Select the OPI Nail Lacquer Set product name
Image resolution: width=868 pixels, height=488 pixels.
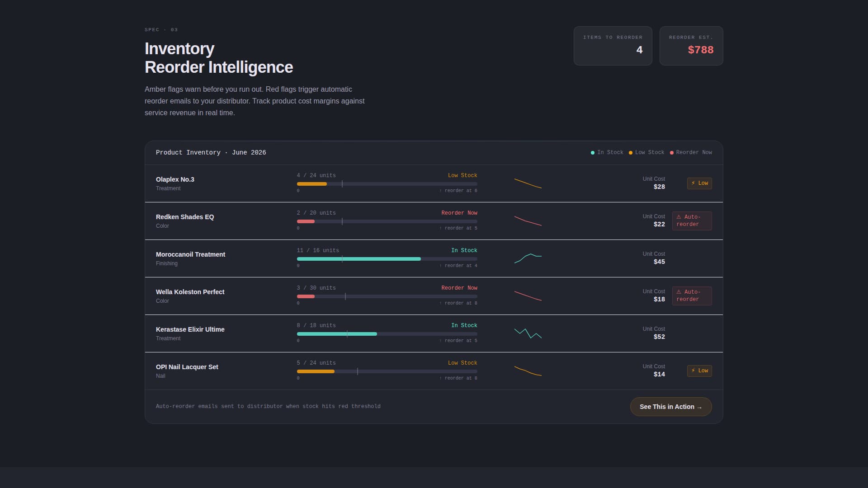(187, 367)
